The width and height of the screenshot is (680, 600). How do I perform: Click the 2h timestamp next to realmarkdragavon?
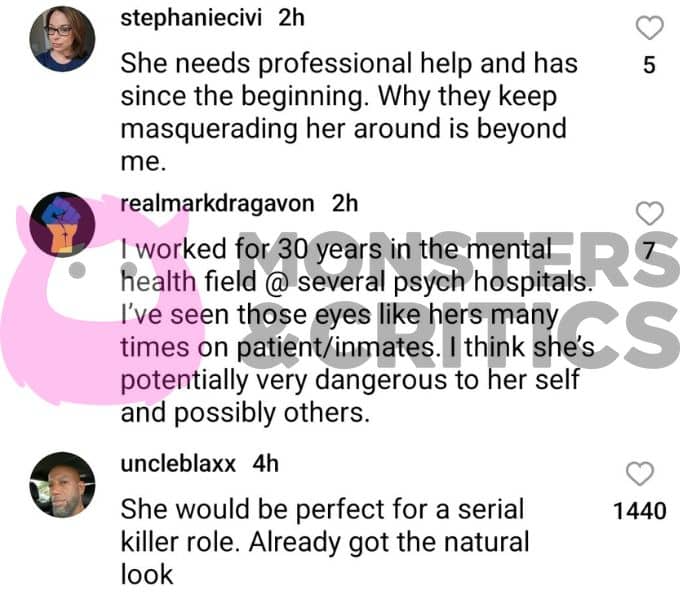click(x=345, y=204)
